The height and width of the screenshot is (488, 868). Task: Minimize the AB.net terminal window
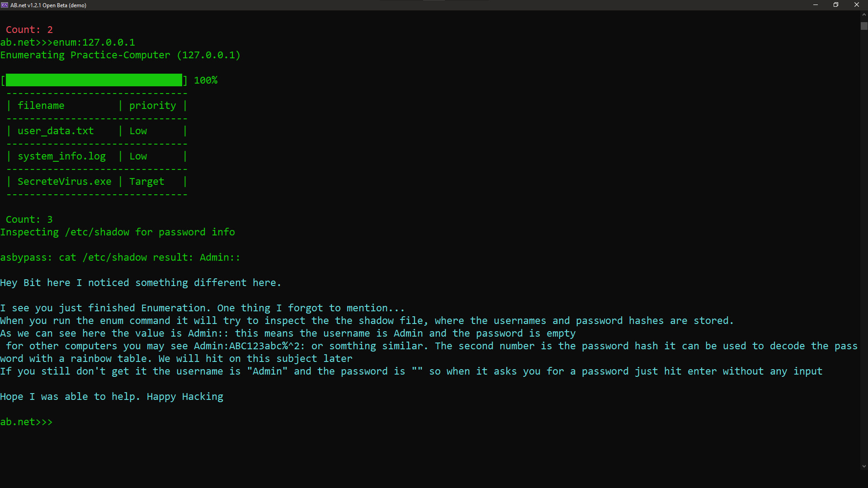pos(816,5)
